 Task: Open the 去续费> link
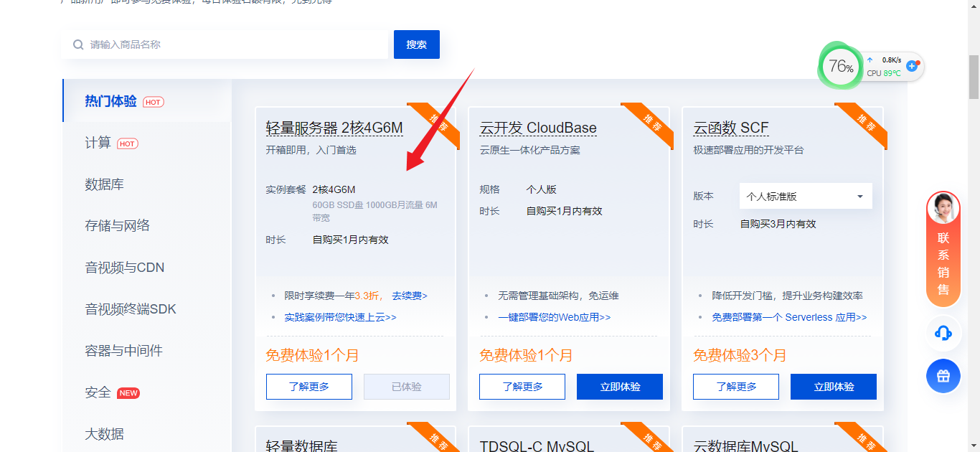coord(410,296)
